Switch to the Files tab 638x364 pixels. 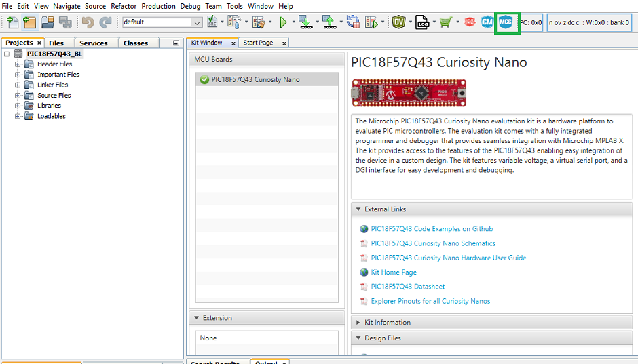click(56, 43)
